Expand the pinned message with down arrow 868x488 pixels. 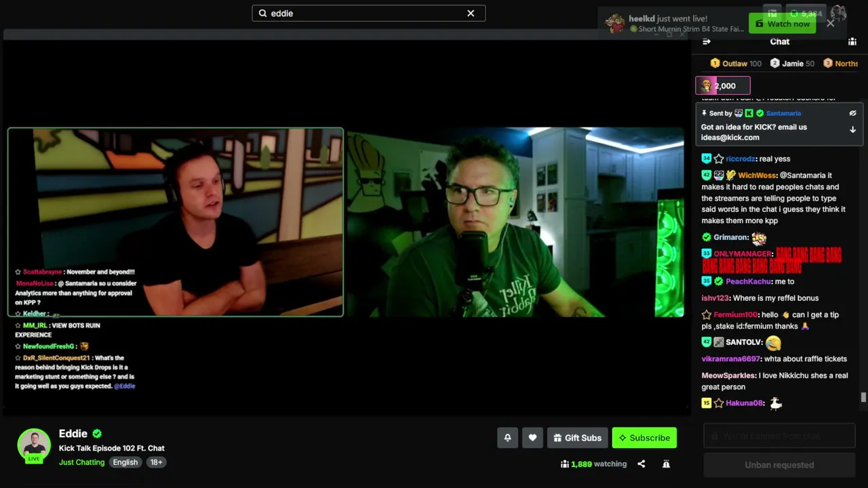(852, 129)
